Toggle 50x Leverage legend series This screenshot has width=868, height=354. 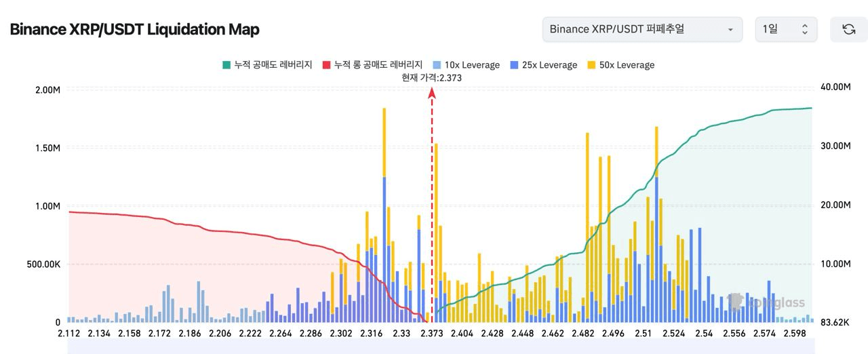click(x=620, y=65)
